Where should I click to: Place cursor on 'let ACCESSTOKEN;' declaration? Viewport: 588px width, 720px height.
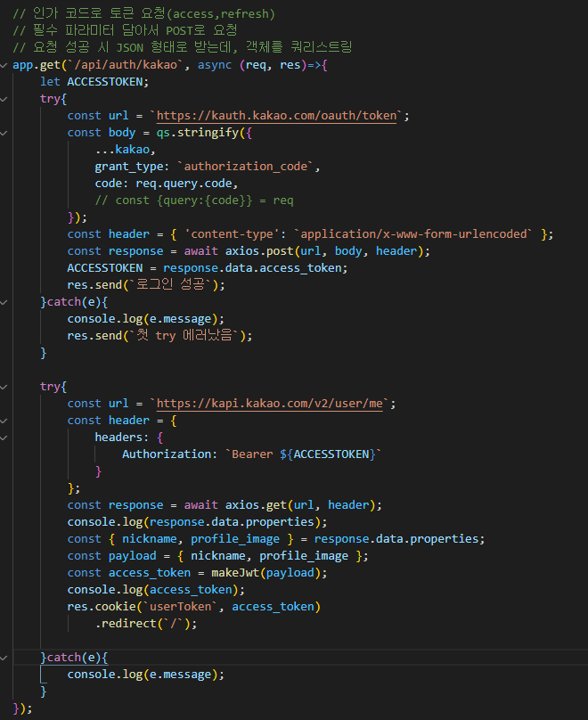tap(94, 82)
